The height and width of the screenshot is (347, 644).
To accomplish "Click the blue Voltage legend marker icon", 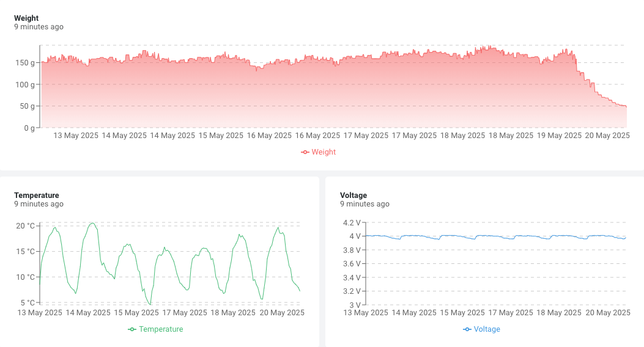I will pos(467,329).
